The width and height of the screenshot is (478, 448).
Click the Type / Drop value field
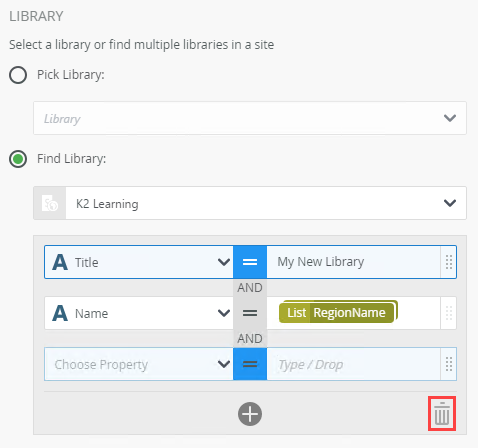tap(353, 364)
